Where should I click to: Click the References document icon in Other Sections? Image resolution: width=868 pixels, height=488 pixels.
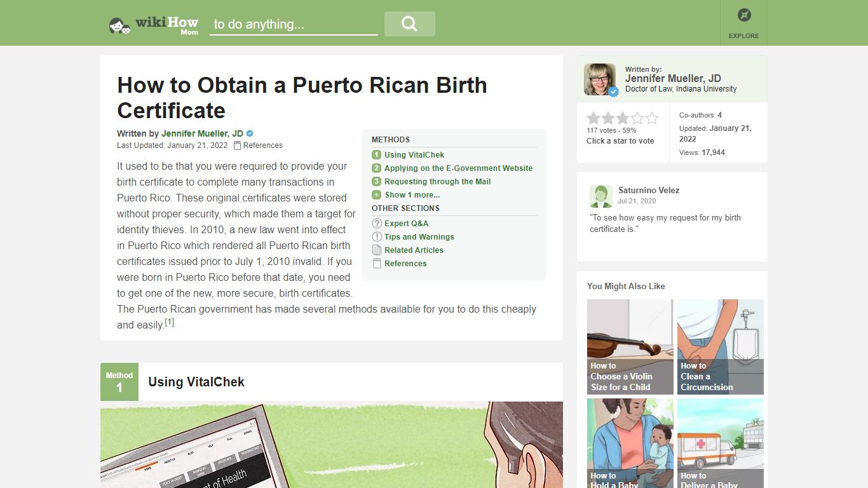(377, 264)
